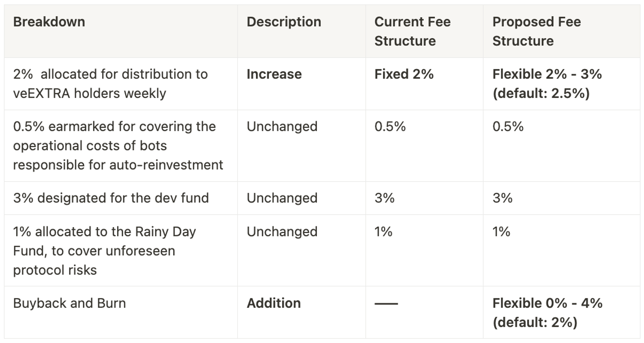Click the dev fund breakdown text
Viewport: 644px width, 343px height.
click(x=111, y=198)
